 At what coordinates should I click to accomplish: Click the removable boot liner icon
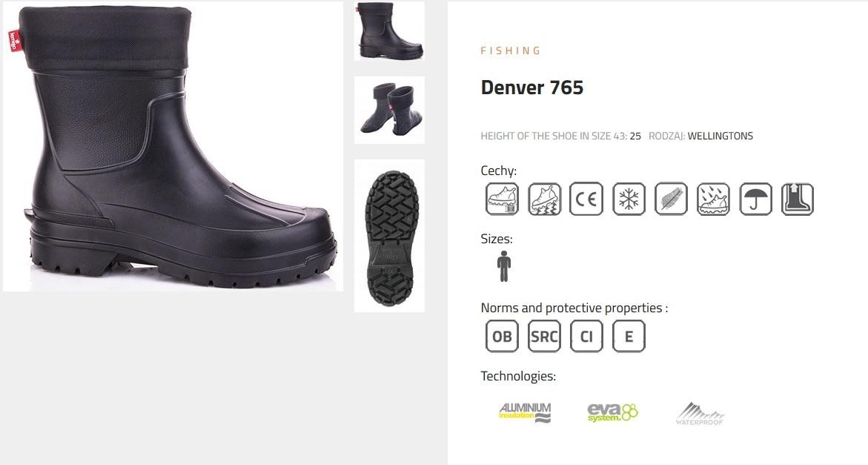click(x=798, y=199)
